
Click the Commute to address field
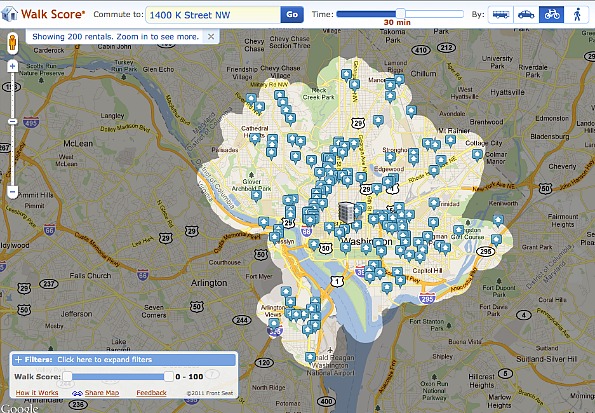(x=213, y=15)
